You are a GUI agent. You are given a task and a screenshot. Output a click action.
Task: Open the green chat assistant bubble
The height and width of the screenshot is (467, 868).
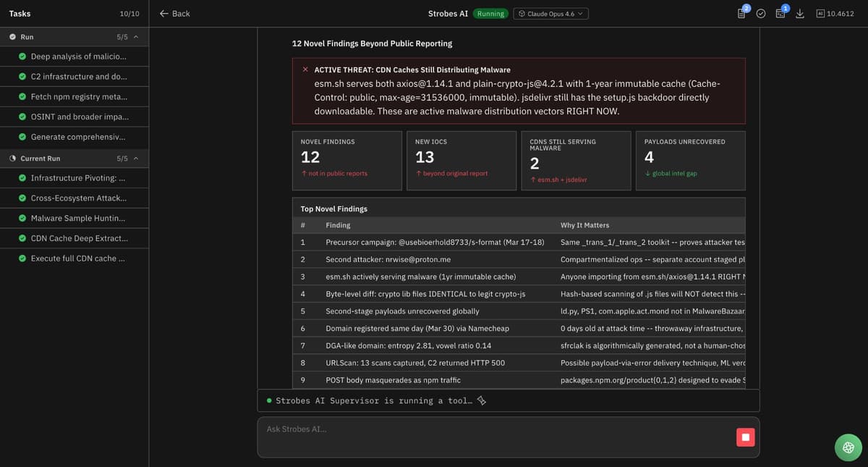click(848, 447)
